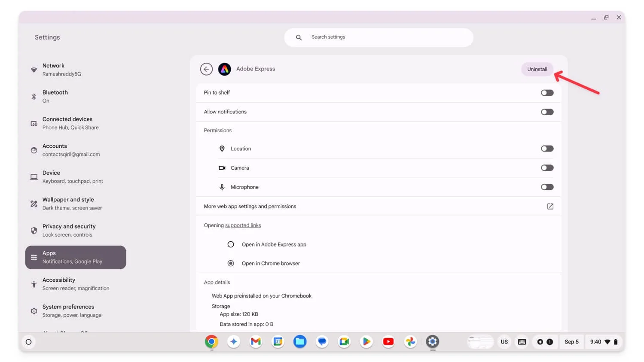Enable Microphone permission toggle
This screenshot has width=644, height=362.
(x=547, y=187)
